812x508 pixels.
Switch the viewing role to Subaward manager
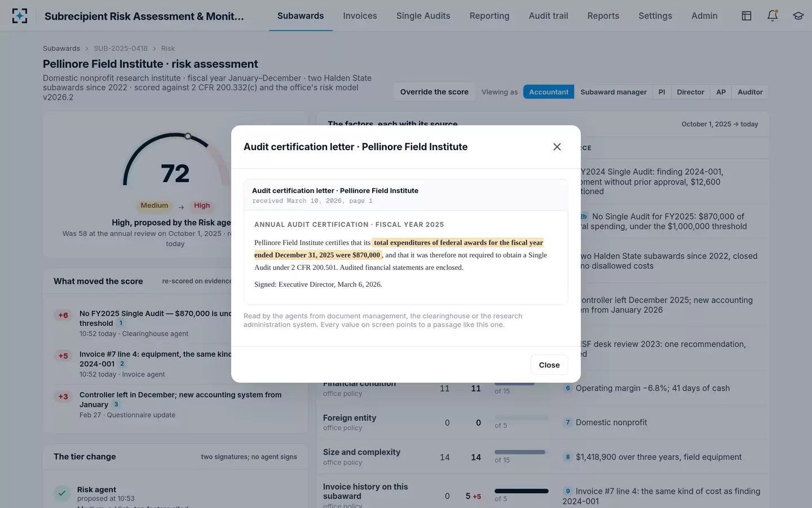tap(614, 92)
